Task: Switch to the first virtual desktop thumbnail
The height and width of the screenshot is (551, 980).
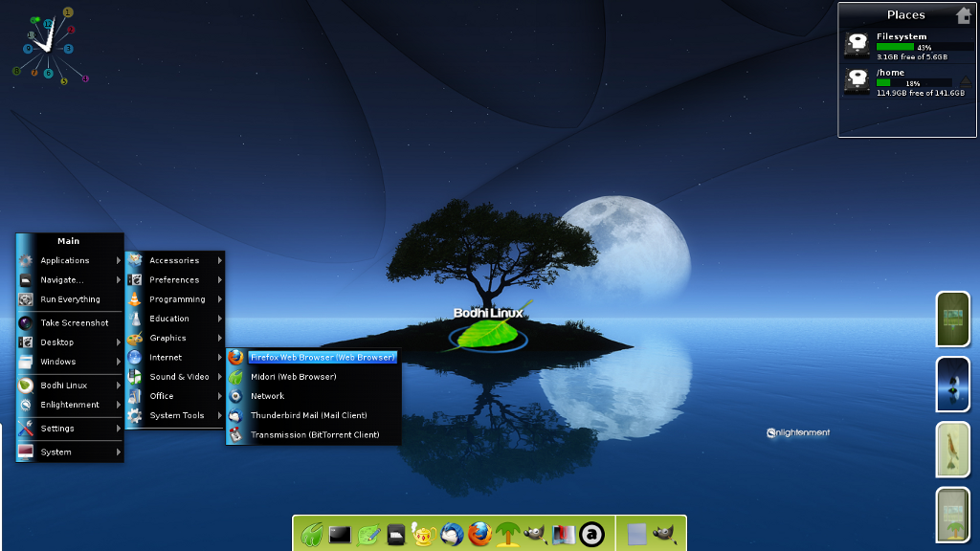Action: pyautogui.click(x=952, y=319)
